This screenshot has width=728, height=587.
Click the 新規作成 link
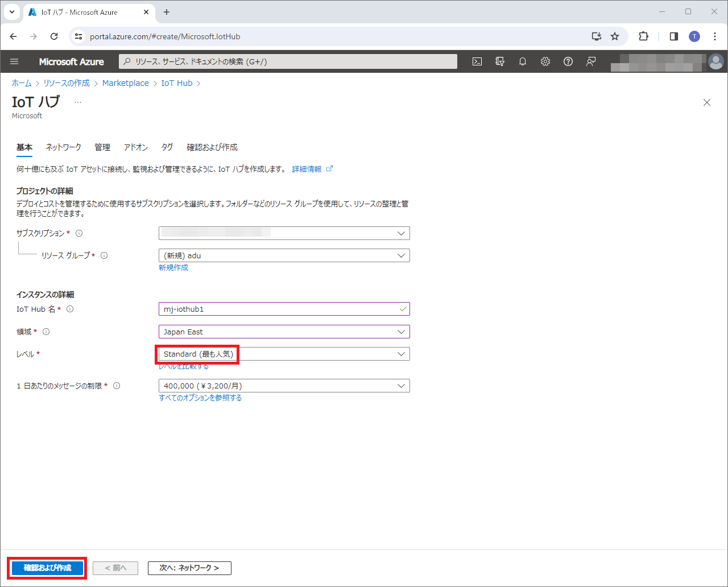(173, 267)
